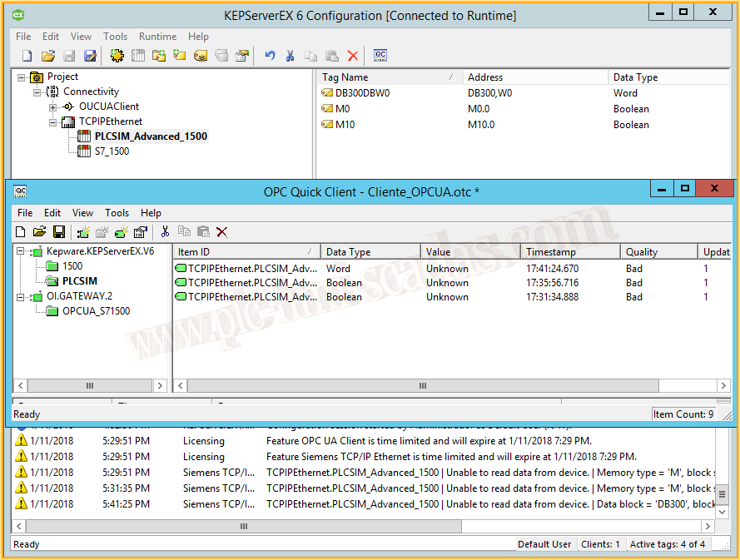This screenshot has width=740, height=560.
Task: Open the Runtime menu in KEPServerEX
Action: coord(157,37)
